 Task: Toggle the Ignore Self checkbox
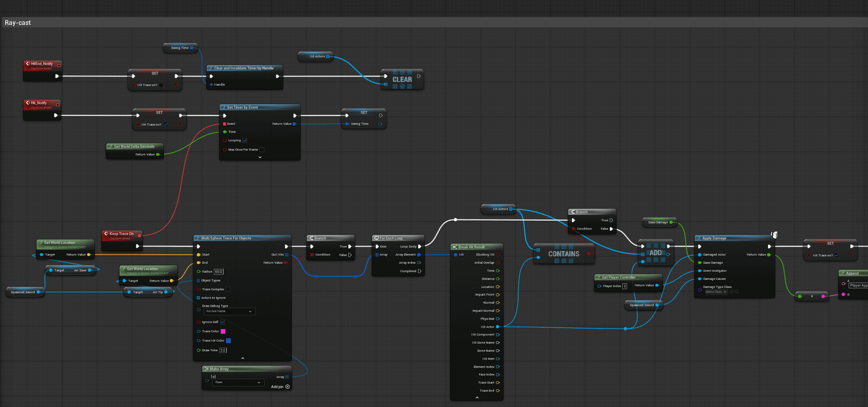coord(222,322)
